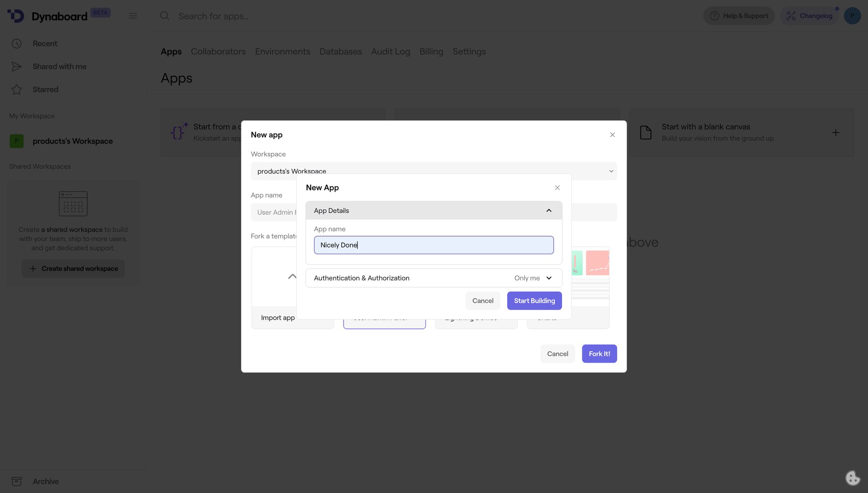Click the cookie icon in bottom corner

(x=852, y=478)
